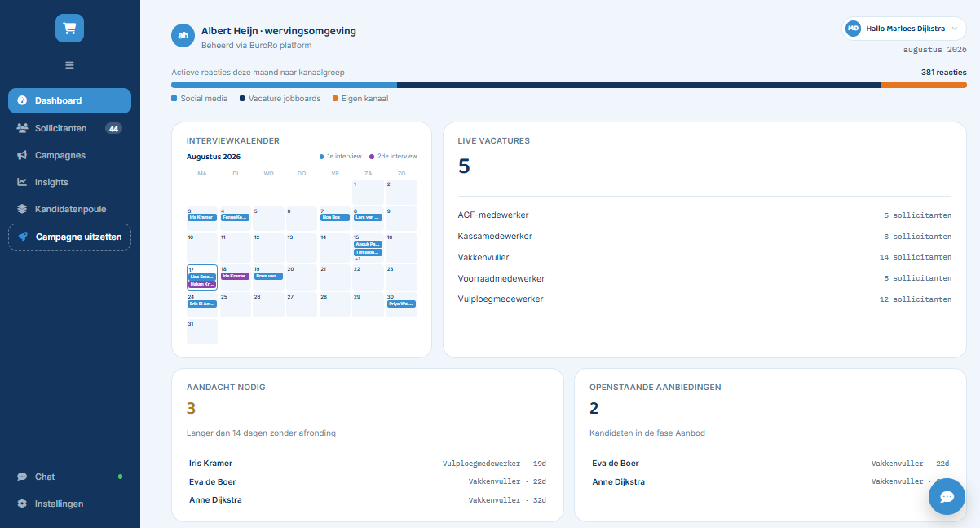Open Bram van... interview on August 19

[269, 276]
